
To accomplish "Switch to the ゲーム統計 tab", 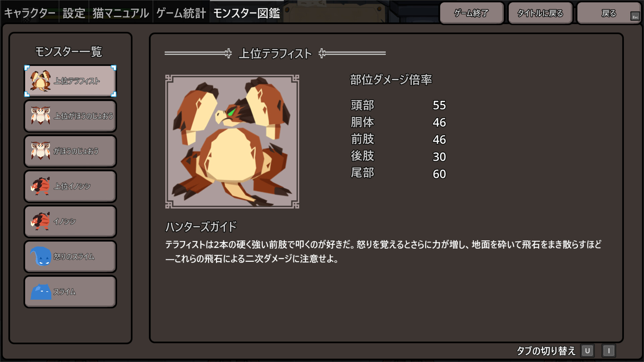I will click(x=181, y=13).
